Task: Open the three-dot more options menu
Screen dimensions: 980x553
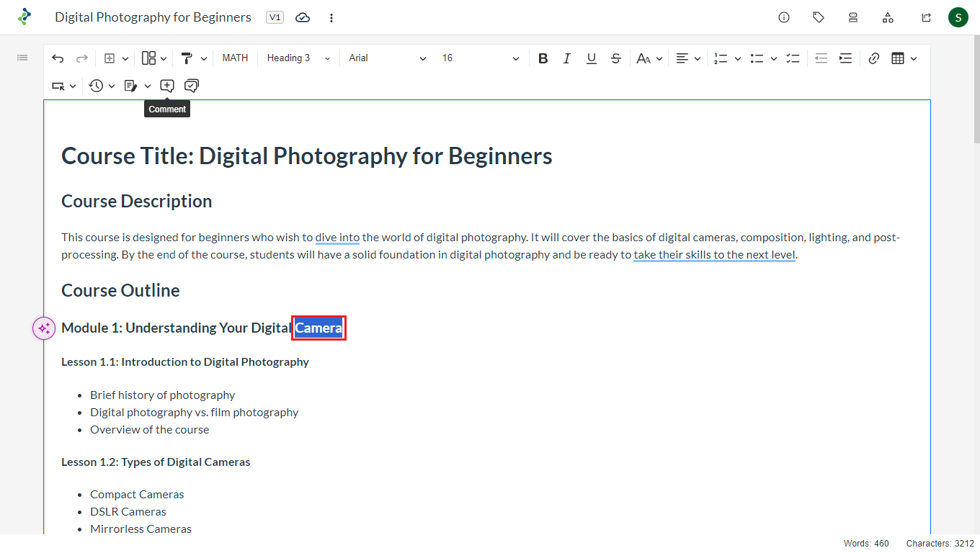Action: point(331,17)
